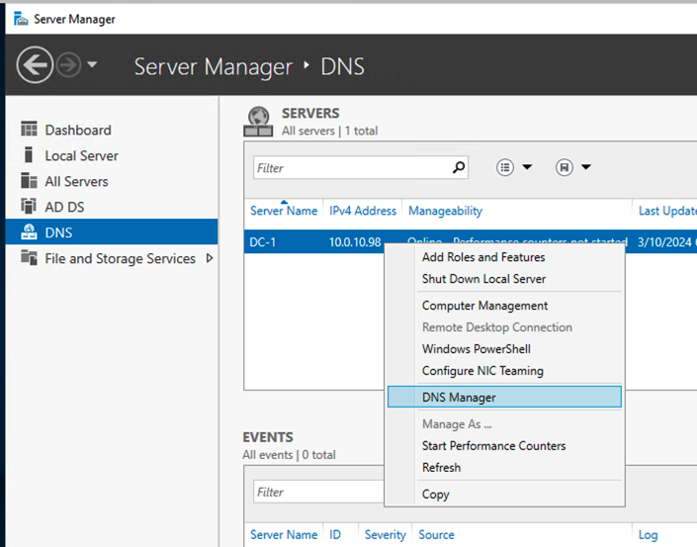Open the navigation history dropdown arrow

[92, 66]
